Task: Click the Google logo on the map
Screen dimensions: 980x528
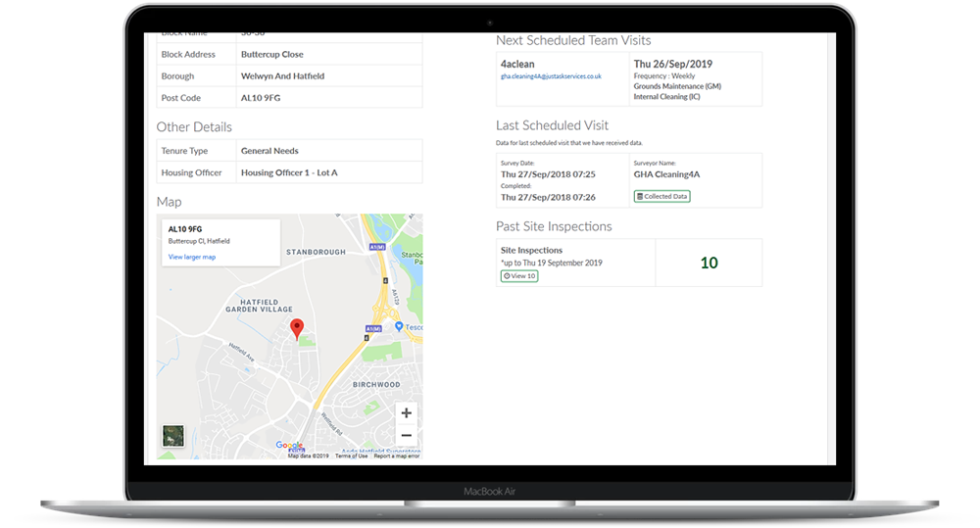Action: (x=289, y=446)
